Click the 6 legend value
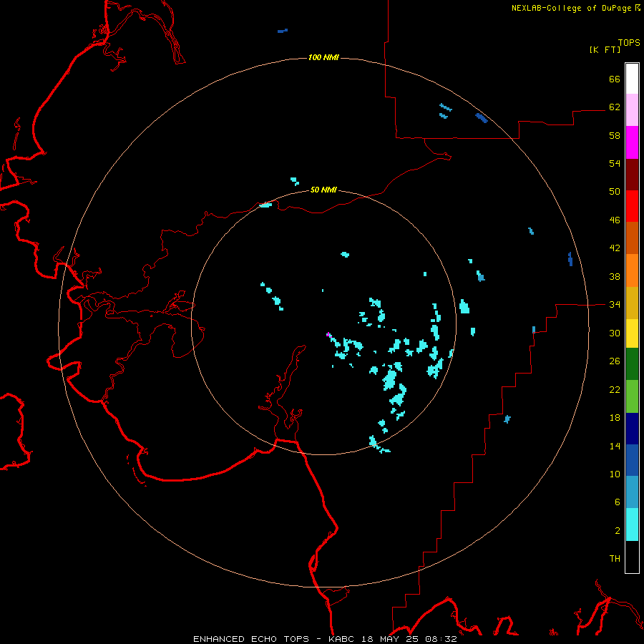 click(618, 502)
